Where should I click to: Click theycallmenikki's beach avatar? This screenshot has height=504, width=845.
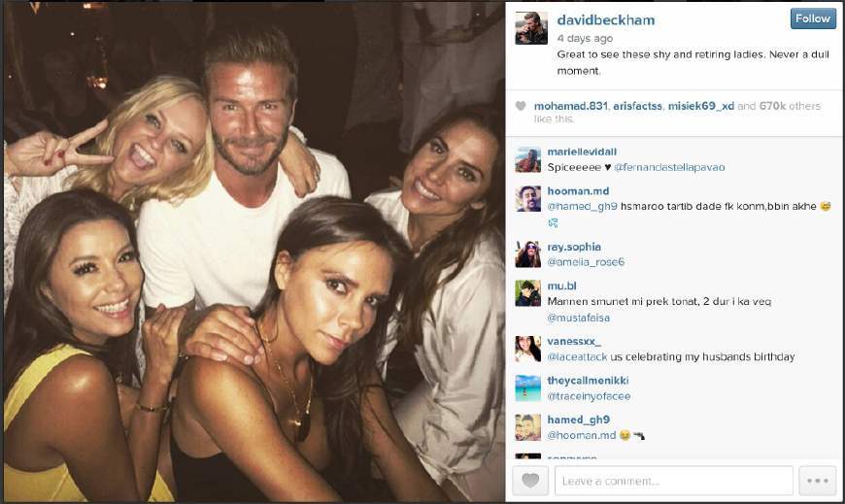[x=528, y=388]
